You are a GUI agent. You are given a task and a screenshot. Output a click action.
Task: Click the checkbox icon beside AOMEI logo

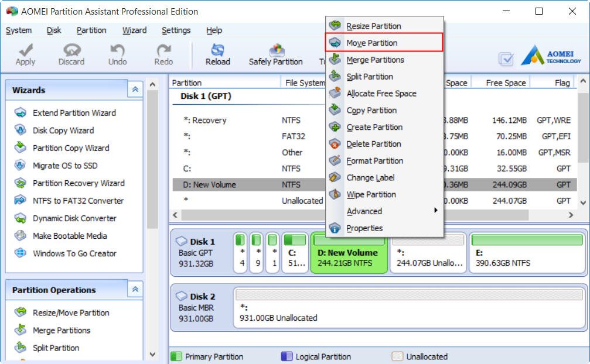(506, 59)
